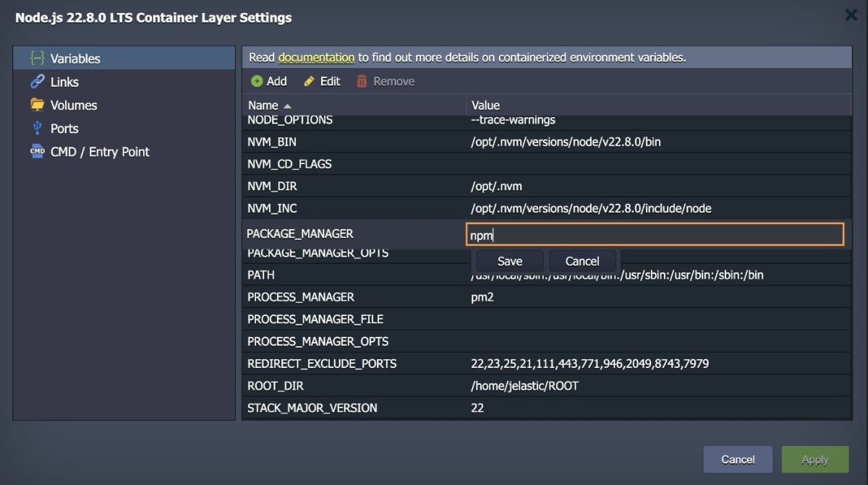The height and width of the screenshot is (485, 868).
Task: Click the Remove trash icon
Action: (x=362, y=81)
